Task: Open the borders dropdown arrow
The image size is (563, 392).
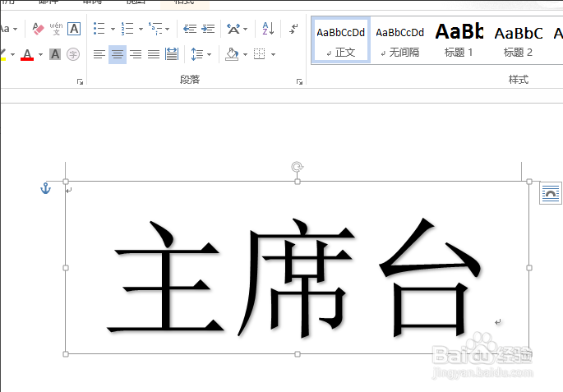Action: pos(273,54)
